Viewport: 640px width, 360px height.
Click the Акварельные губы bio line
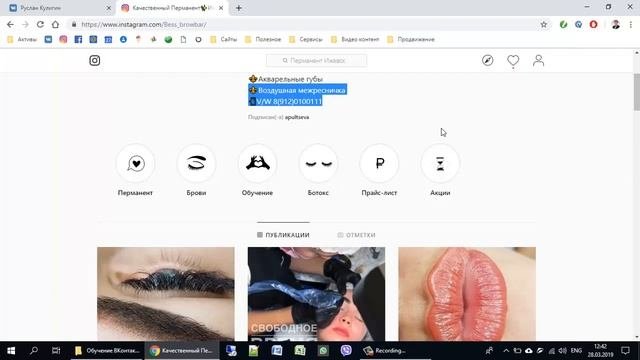tap(286, 79)
